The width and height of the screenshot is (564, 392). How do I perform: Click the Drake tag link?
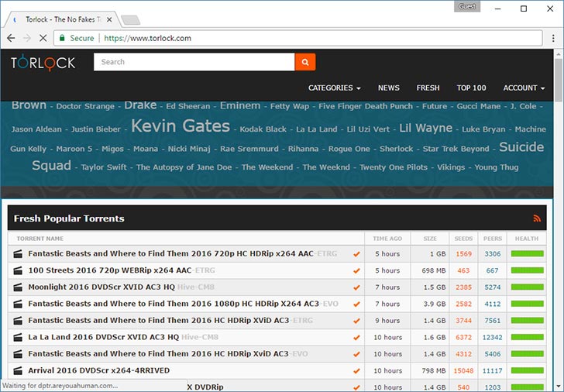[140, 105]
